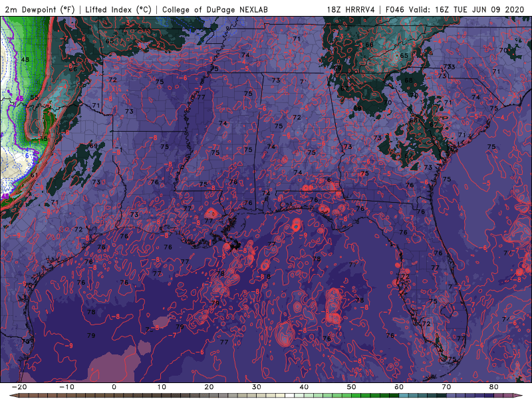Screen dimensions: 532x399
Task: Click the 80 label on the color scale
Action: pos(494,387)
